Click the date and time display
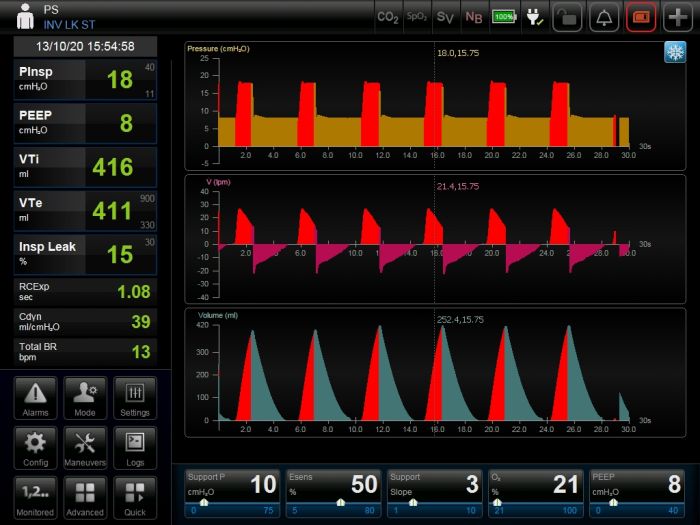The width and height of the screenshot is (700, 525). (x=85, y=46)
